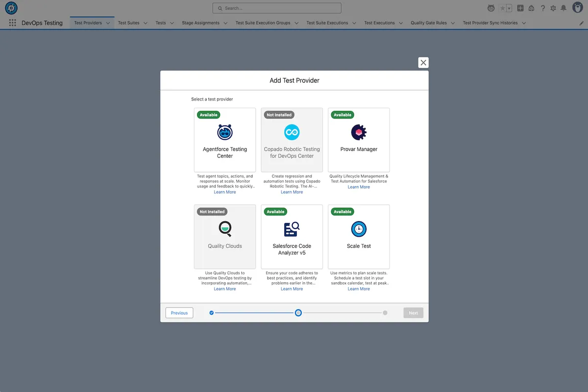The image size is (588, 392).
Task: Expand the Test Suite Executions chevron
Action: [354, 23]
